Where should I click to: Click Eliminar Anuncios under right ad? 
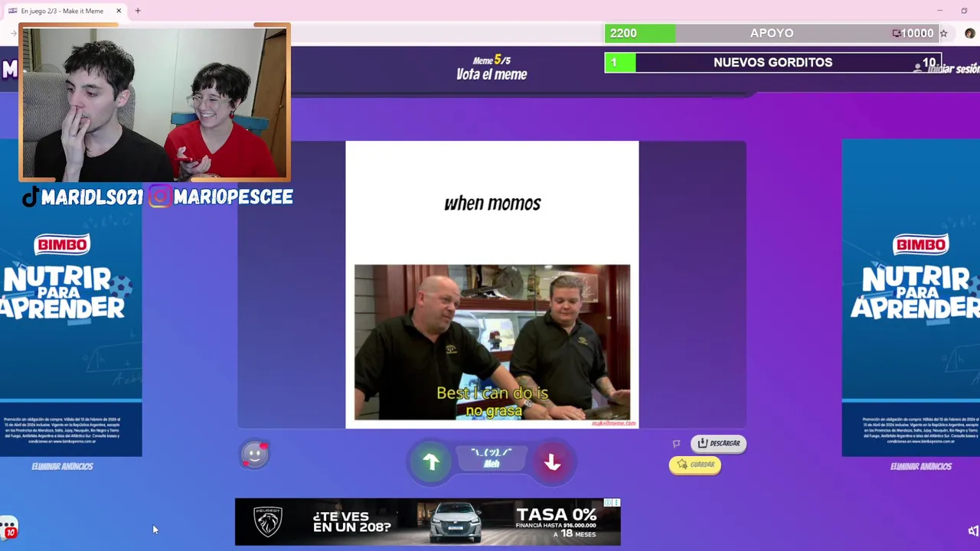(920, 466)
